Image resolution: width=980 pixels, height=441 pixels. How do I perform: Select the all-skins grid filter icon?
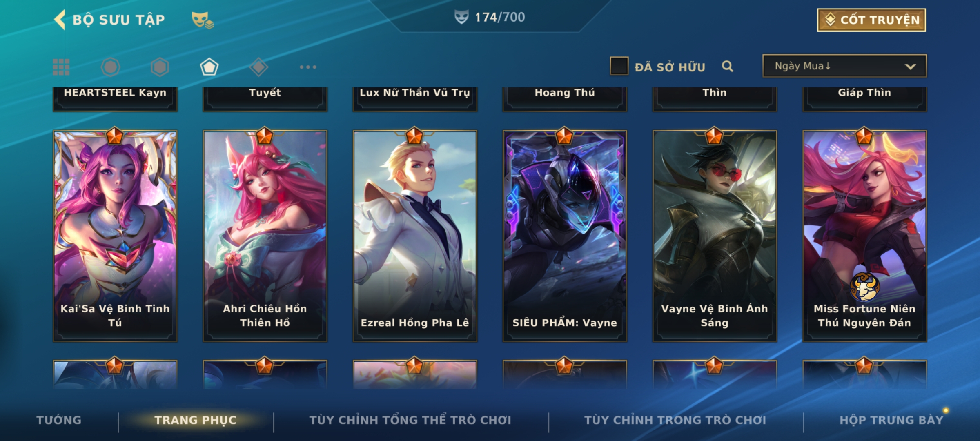(x=61, y=67)
